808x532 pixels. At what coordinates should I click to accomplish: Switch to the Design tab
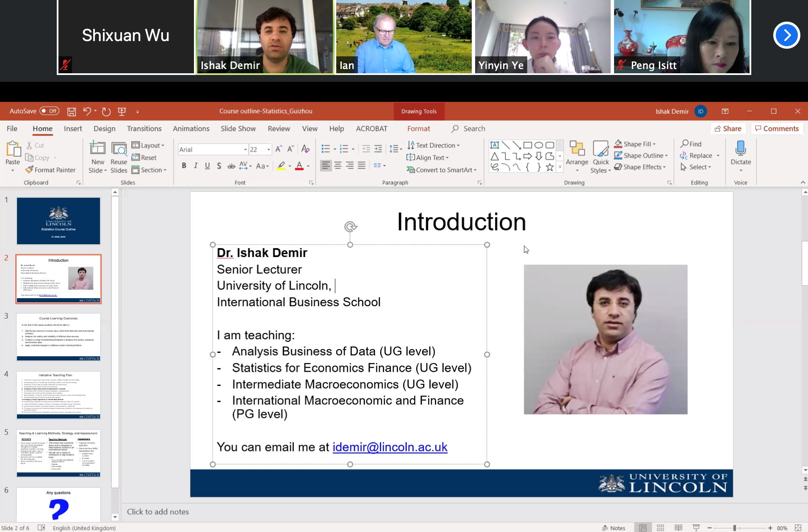tap(105, 128)
